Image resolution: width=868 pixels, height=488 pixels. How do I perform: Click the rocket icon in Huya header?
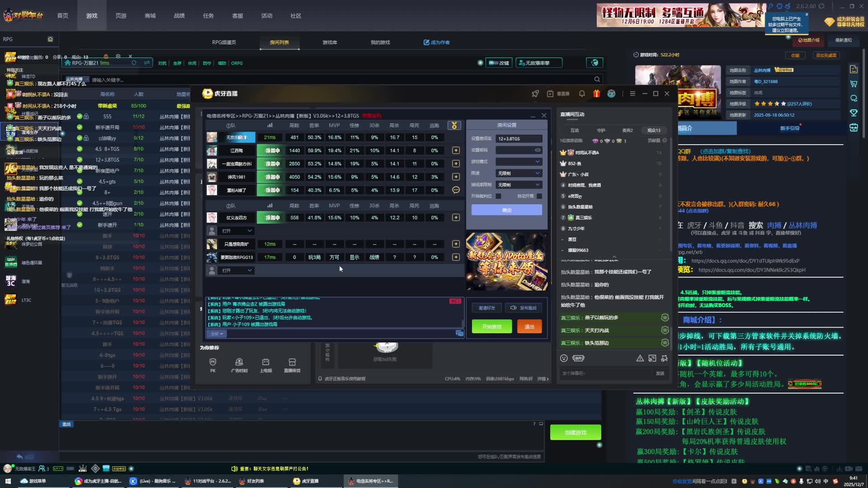[x=535, y=94]
